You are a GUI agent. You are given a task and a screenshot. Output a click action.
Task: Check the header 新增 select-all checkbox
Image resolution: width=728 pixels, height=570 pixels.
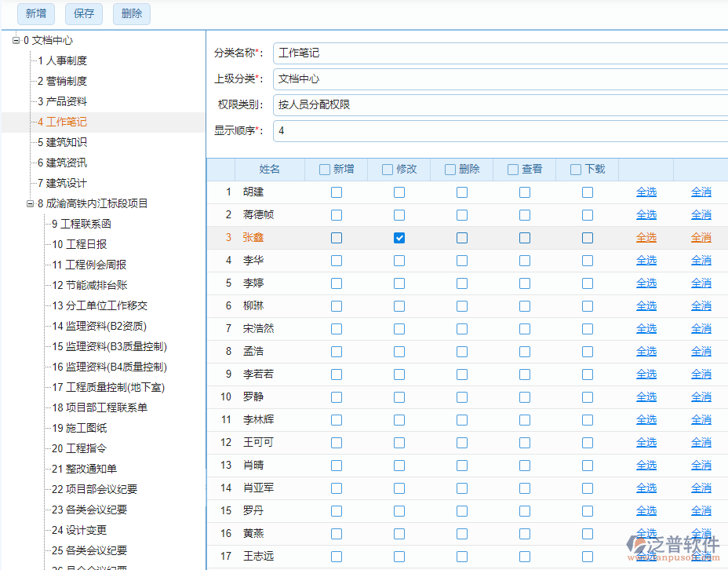(323, 169)
